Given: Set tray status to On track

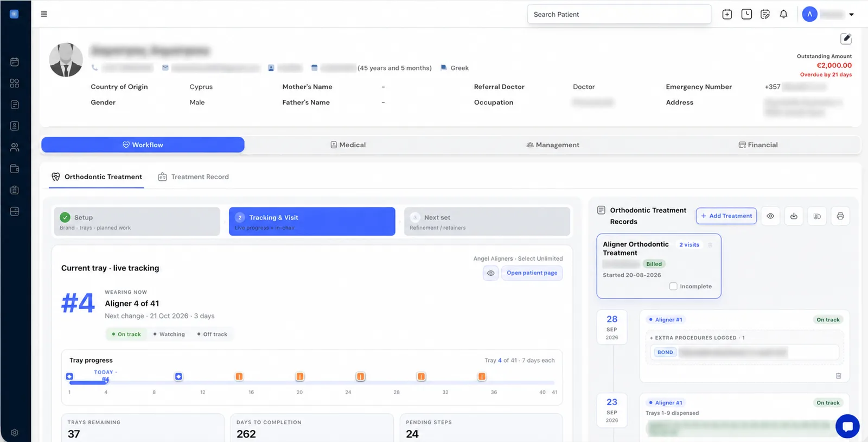Looking at the screenshot, I should point(126,334).
